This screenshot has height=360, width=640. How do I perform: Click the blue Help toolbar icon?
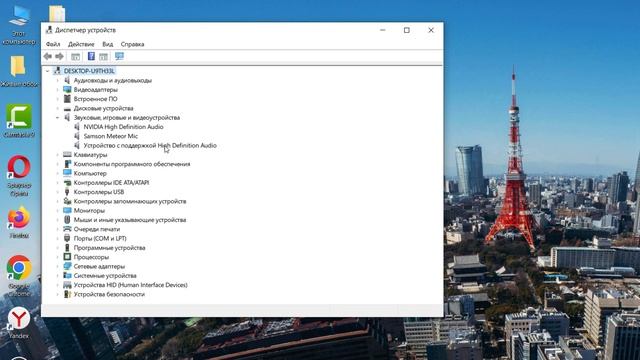click(x=91, y=56)
